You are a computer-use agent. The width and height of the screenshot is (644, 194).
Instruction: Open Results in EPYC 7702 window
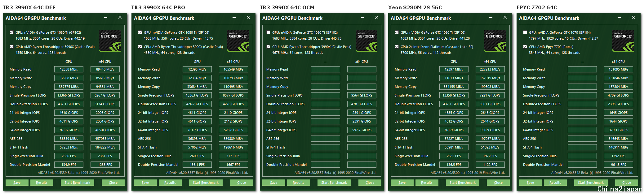click(555, 183)
